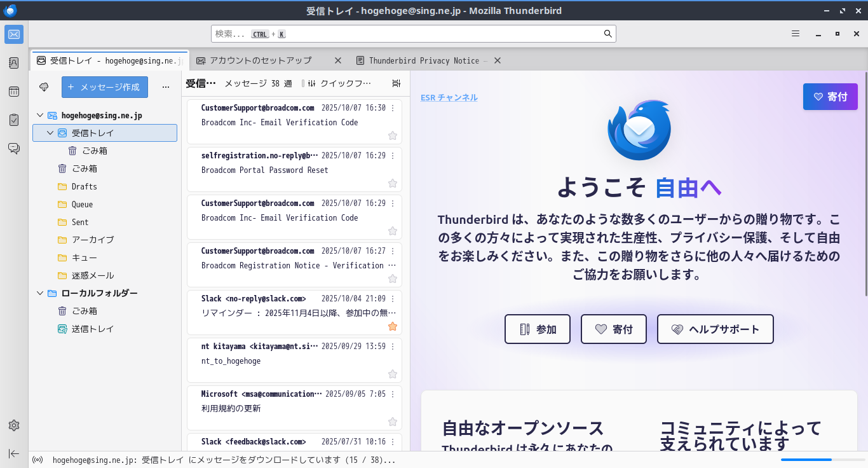Star the 16:30 Broadcom Email Verification Code message
Screen dimensions: 868x468
tap(393, 135)
